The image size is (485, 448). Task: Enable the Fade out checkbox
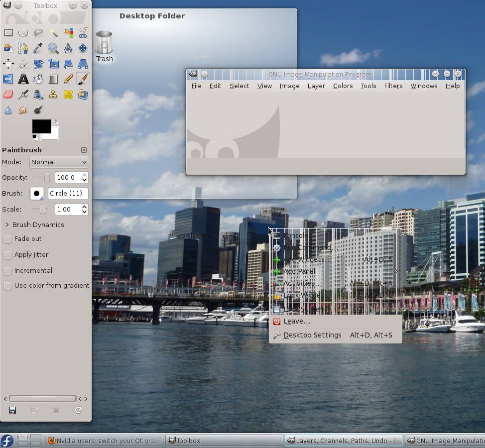point(8,239)
